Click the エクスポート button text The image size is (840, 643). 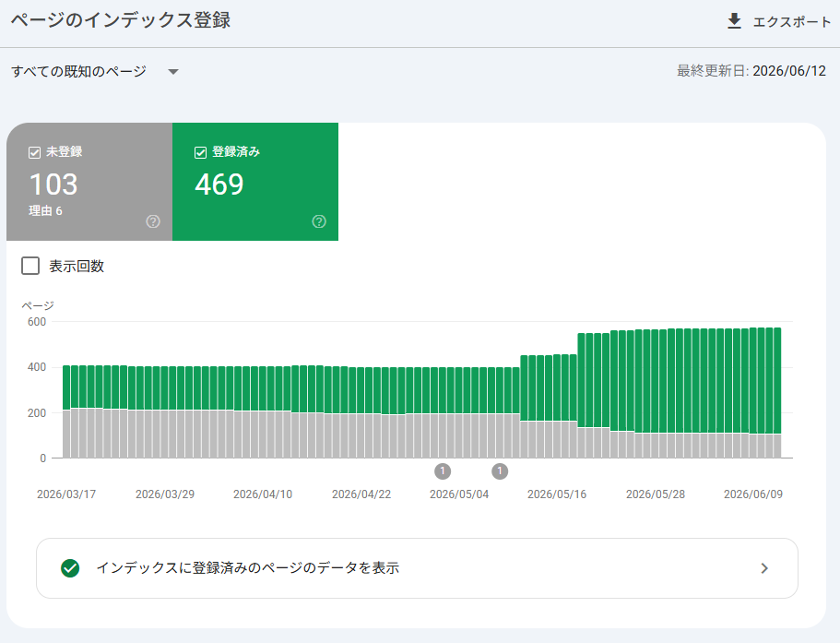792,22
